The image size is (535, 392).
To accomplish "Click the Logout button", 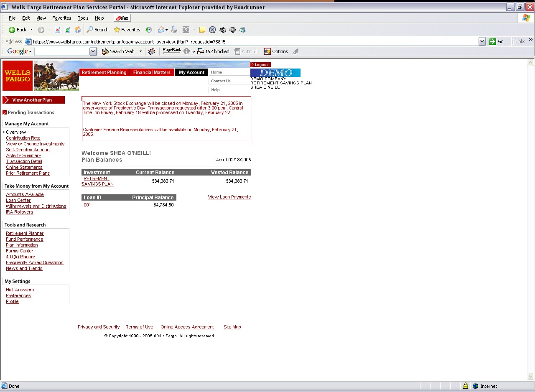I will pos(261,65).
